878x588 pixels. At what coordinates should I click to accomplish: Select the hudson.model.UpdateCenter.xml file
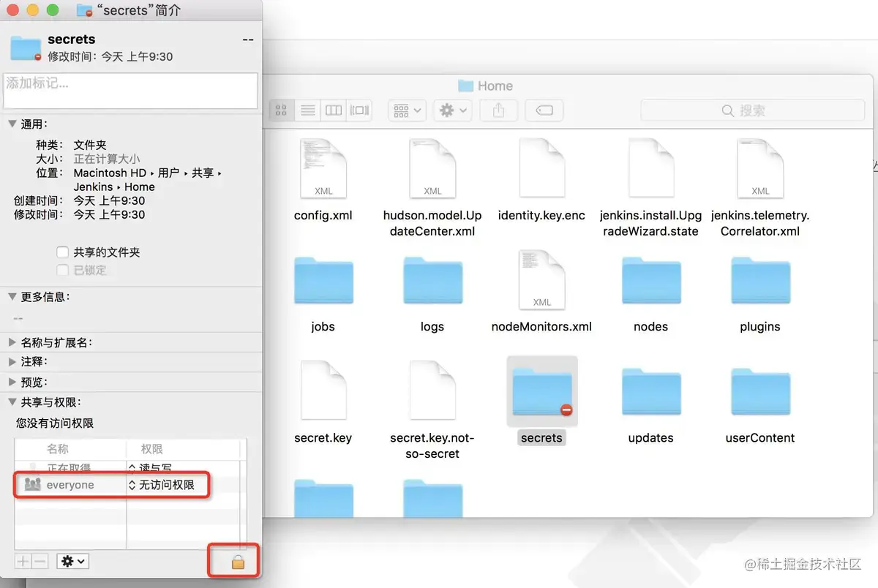[x=432, y=168]
